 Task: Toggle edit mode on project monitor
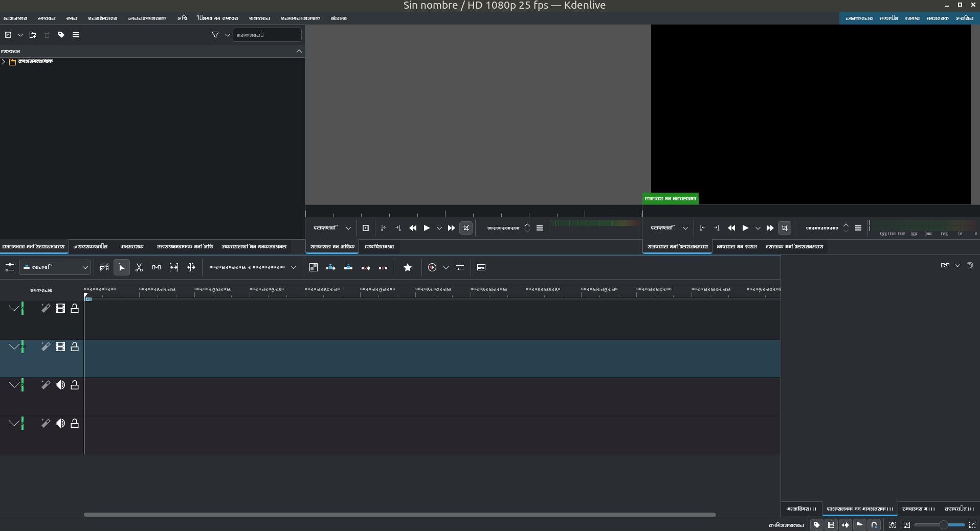[x=785, y=228]
